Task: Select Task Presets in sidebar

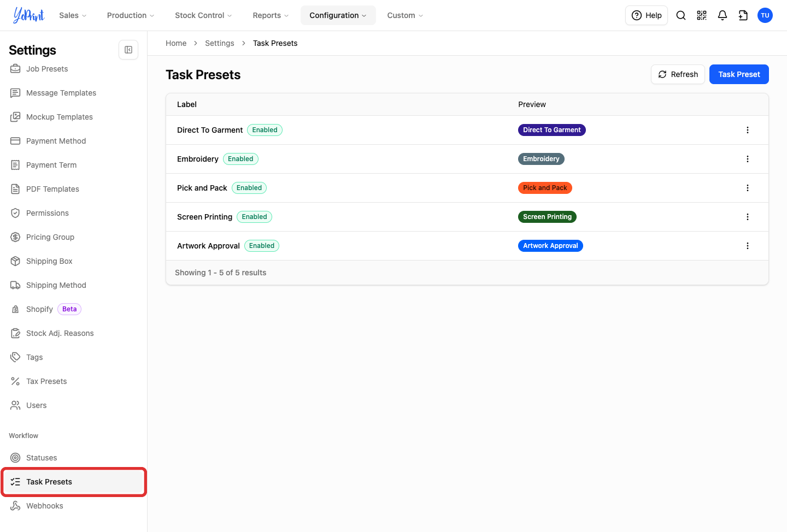Action: pyautogui.click(x=74, y=482)
